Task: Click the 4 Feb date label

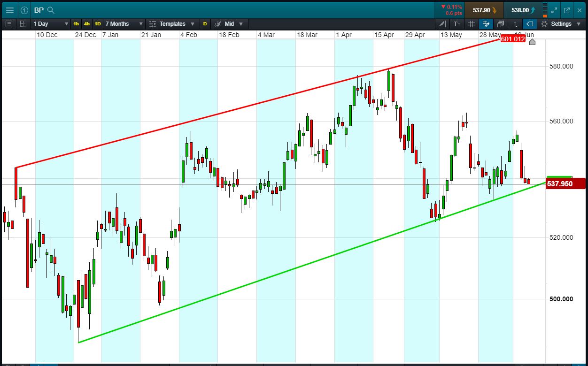Action: click(188, 35)
